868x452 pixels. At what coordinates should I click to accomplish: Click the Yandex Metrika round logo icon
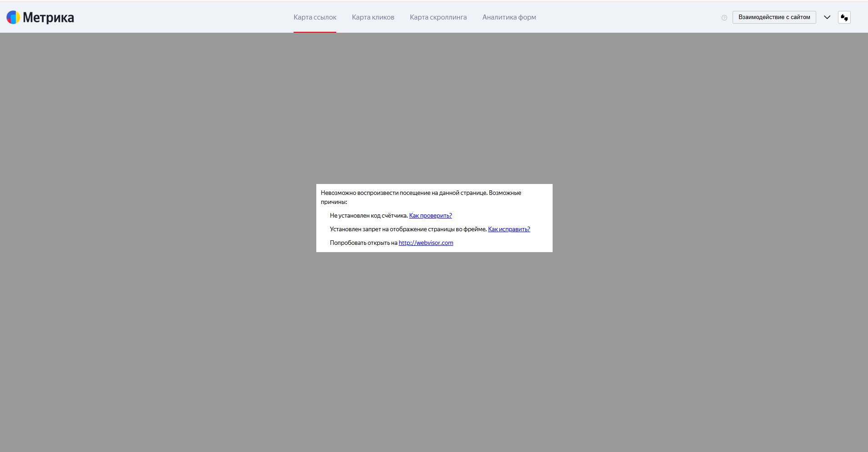click(x=13, y=17)
